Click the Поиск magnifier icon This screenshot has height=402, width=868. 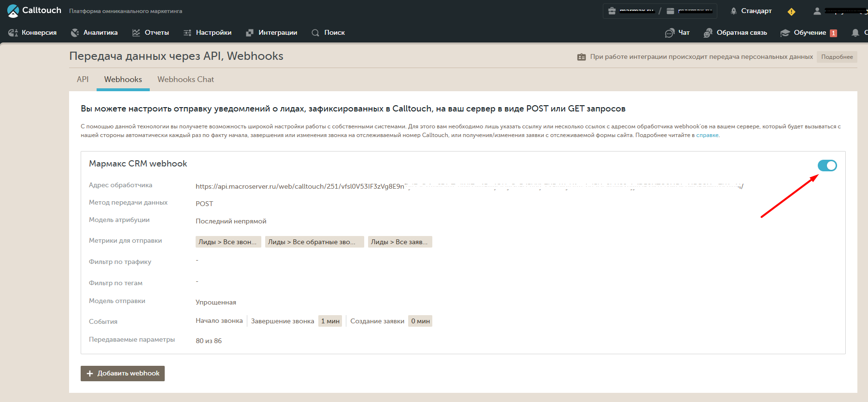click(x=315, y=33)
